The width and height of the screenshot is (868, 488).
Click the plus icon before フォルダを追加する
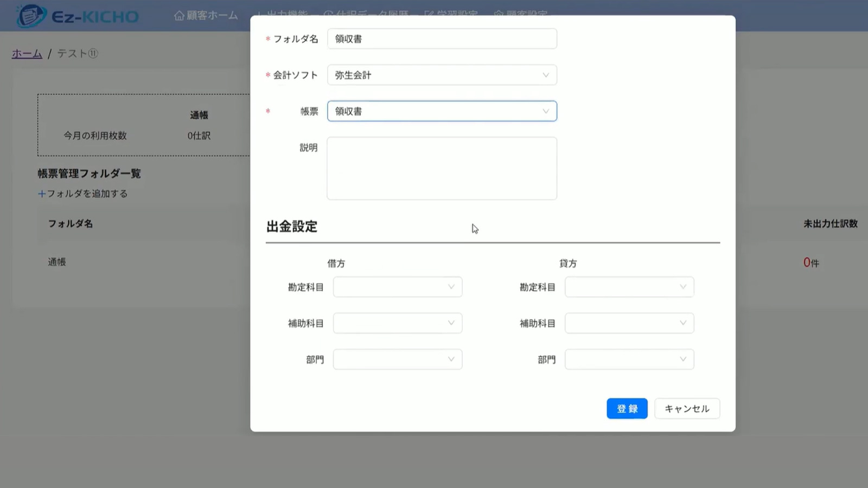(41, 194)
